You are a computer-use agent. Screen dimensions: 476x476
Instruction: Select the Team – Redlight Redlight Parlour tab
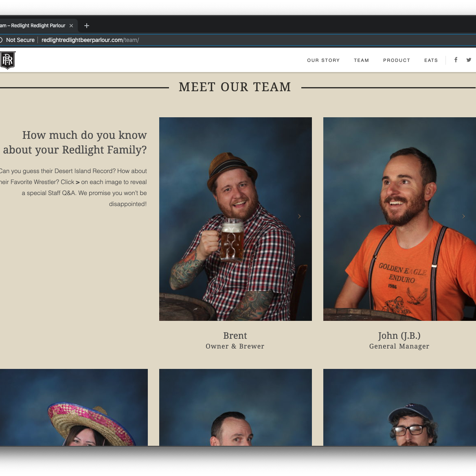33,26
